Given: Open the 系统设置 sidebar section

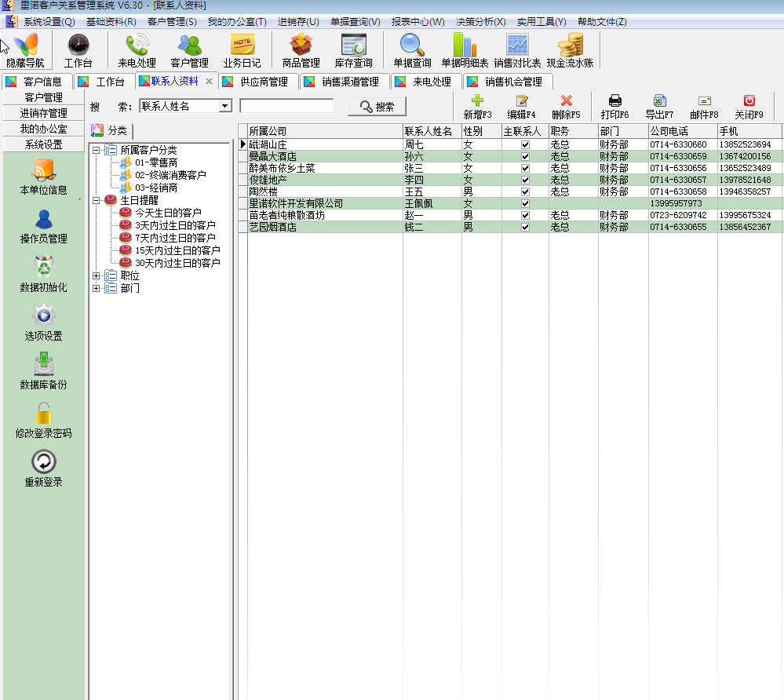Looking at the screenshot, I should [x=43, y=144].
